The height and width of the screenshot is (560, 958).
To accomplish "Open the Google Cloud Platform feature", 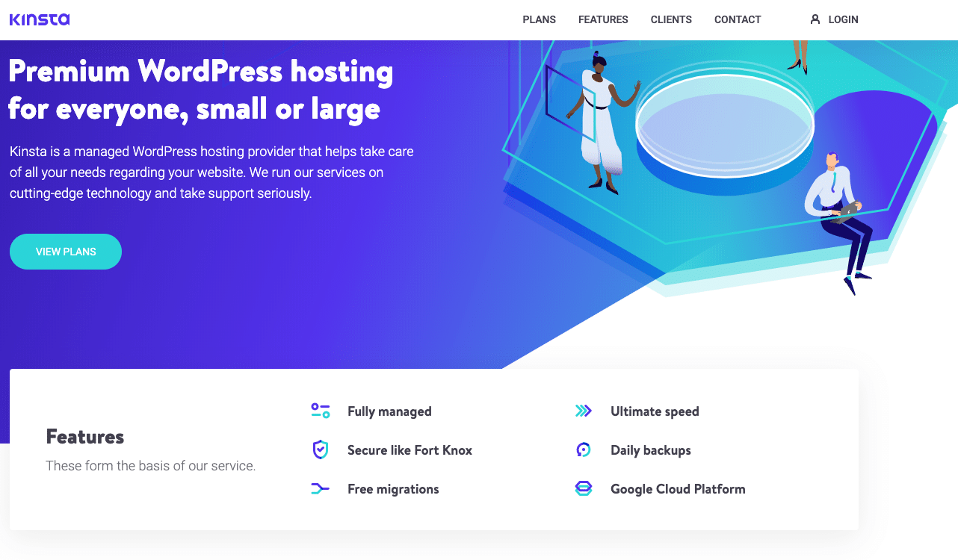I will point(678,489).
